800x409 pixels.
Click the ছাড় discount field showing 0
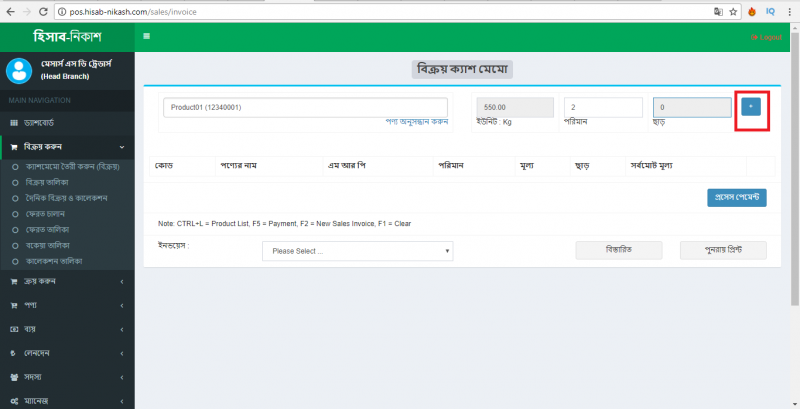click(x=692, y=107)
